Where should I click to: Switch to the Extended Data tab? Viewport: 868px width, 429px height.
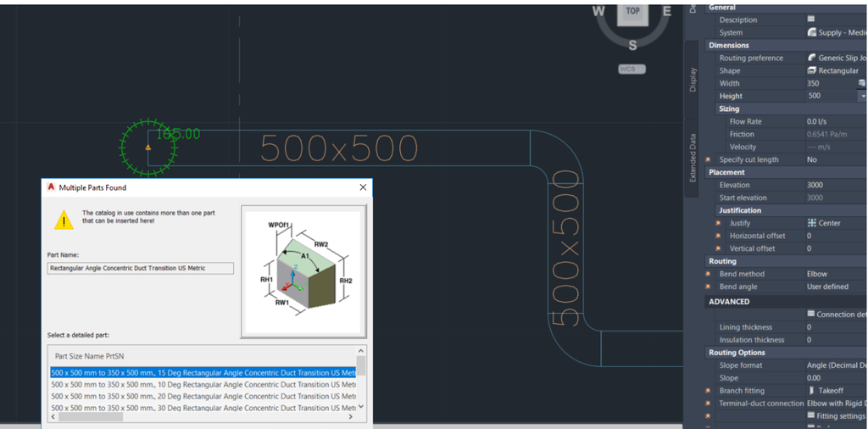(x=693, y=158)
